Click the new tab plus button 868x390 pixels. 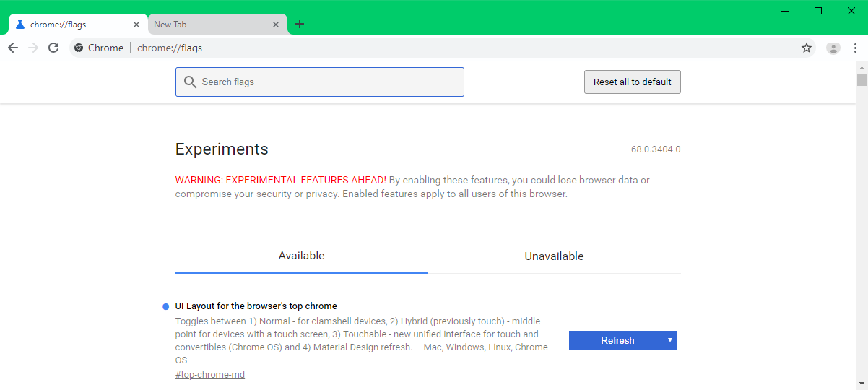[x=300, y=24]
